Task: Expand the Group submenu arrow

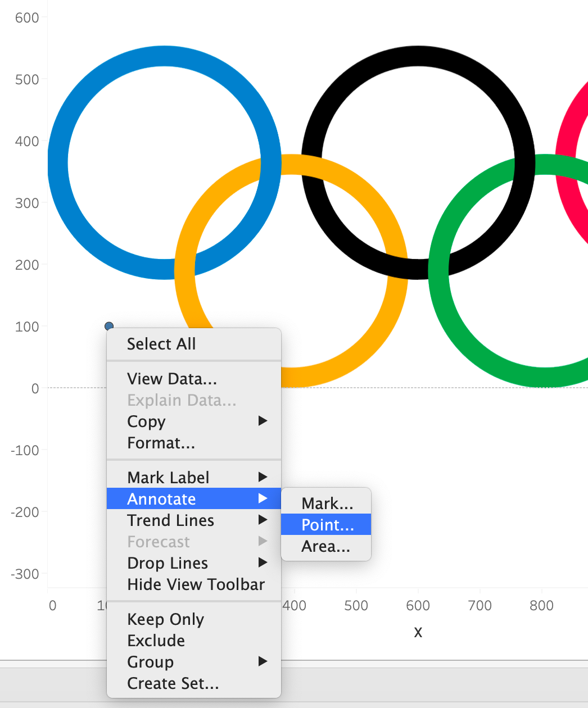Action: [x=263, y=661]
